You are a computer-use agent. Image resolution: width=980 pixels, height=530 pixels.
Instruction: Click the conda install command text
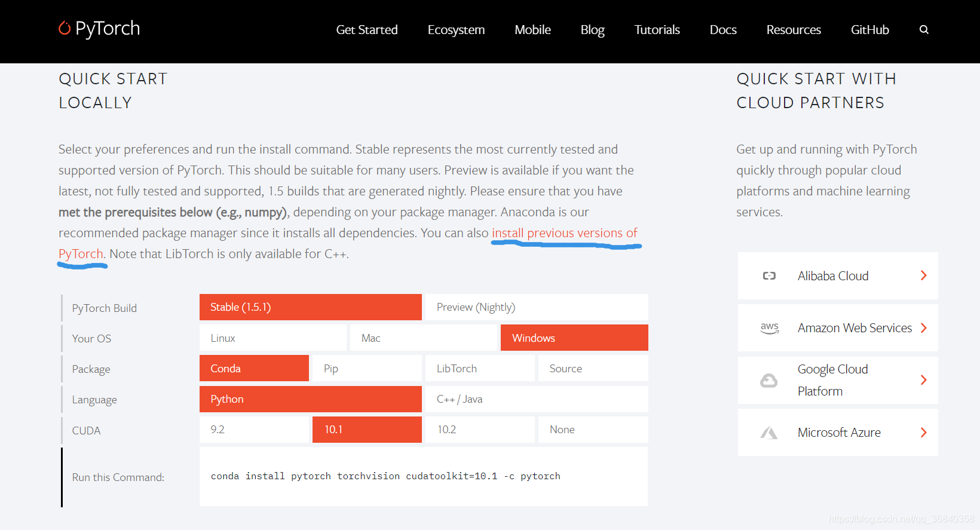[385, 476]
